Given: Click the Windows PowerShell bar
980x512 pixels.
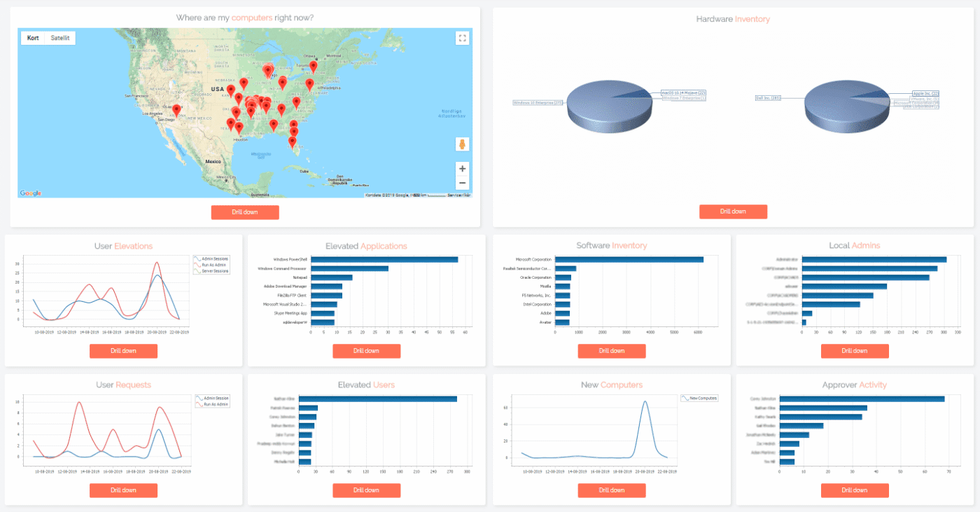Looking at the screenshot, I should click(x=384, y=259).
